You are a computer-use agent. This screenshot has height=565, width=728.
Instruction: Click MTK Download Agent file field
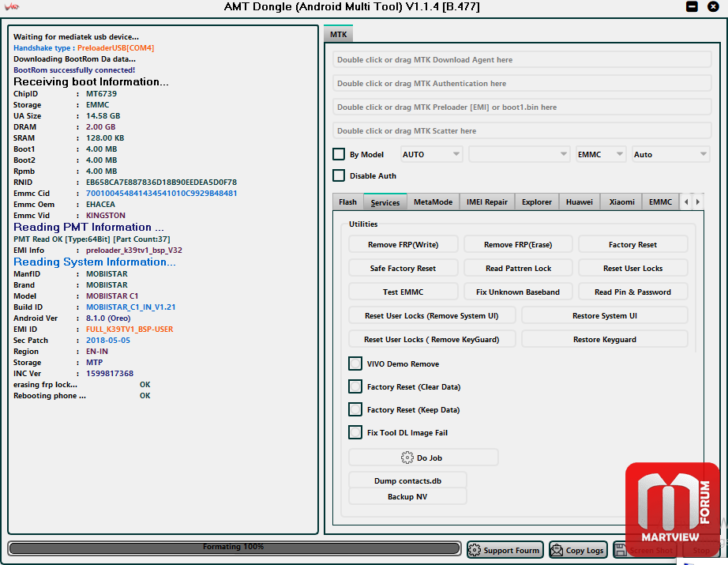click(522, 59)
